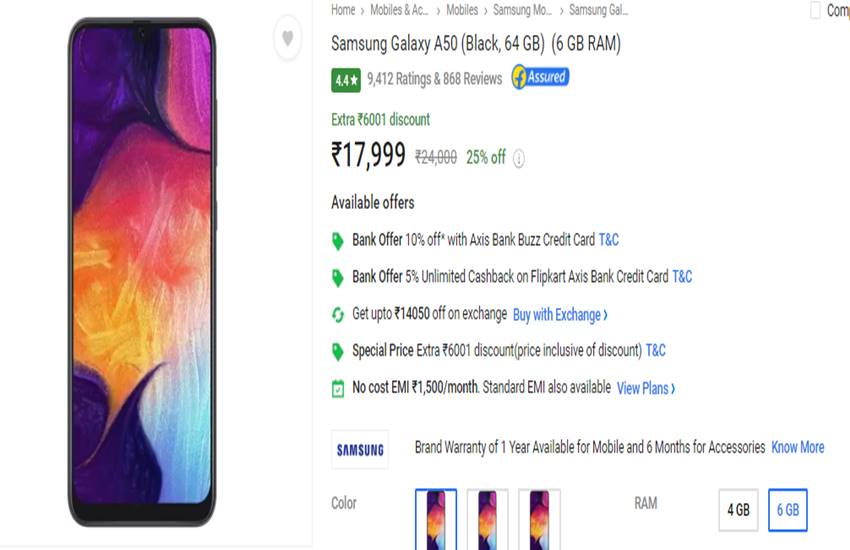The width and height of the screenshot is (850, 550).
Task: Expand View Plans for EMI
Action: click(645, 388)
